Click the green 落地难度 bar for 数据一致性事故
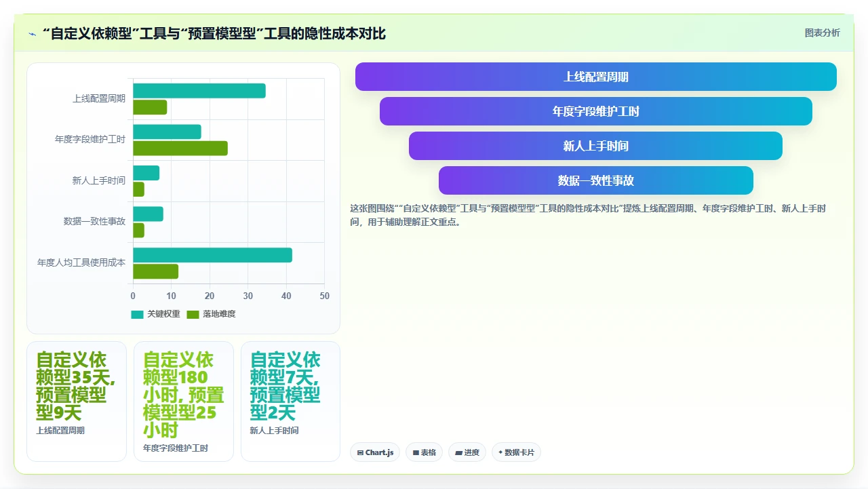868x489 pixels. coord(138,230)
